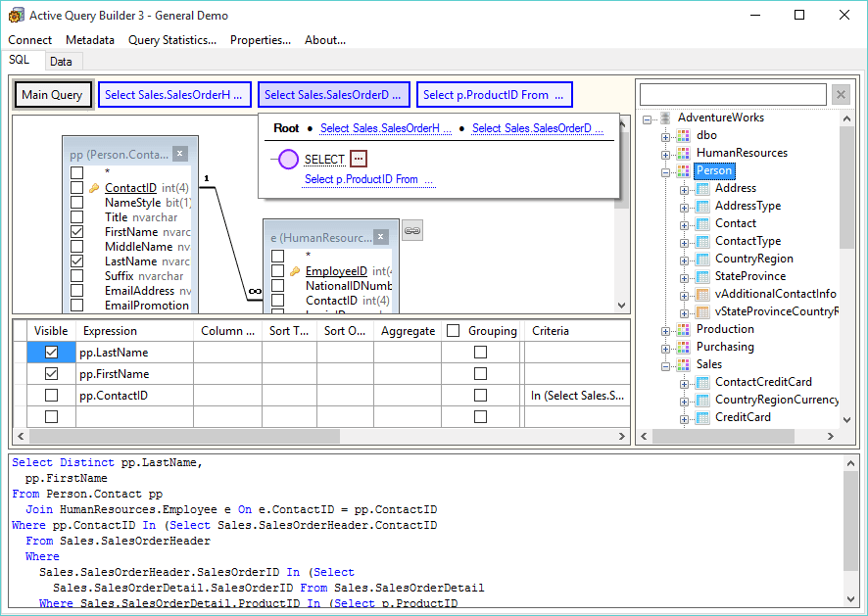Open SELECT options via the red ellipsis icon
Viewport: 868px width, 616px height.
(358, 159)
